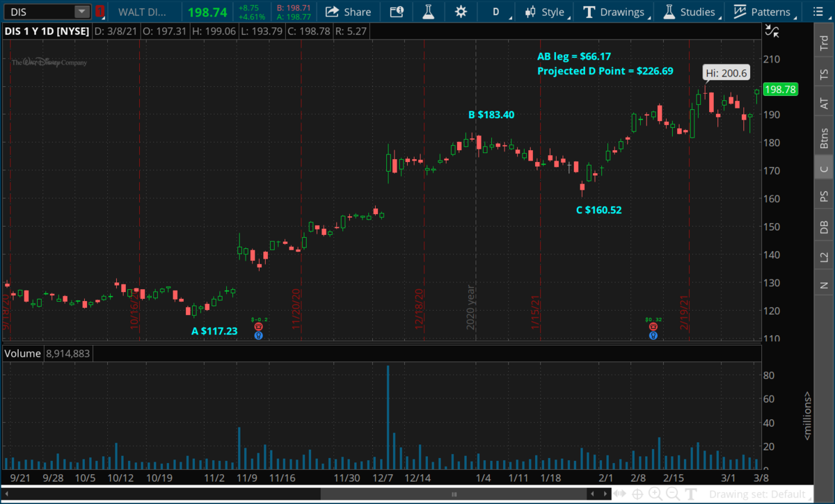Click the blue dividend icon near 2/8
The height and width of the screenshot is (504, 835).
653,335
